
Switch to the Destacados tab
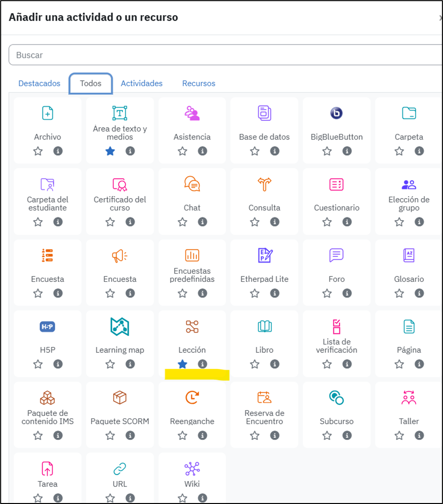tap(39, 83)
